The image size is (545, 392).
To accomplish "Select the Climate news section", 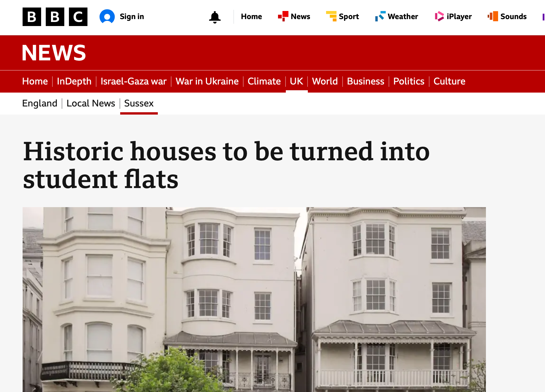I will pyautogui.click(x=264, y=81).
